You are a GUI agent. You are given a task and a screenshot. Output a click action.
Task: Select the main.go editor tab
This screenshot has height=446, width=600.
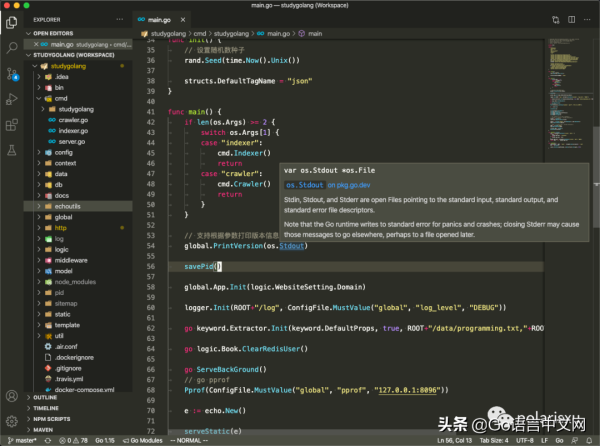(x=160, y=19)
